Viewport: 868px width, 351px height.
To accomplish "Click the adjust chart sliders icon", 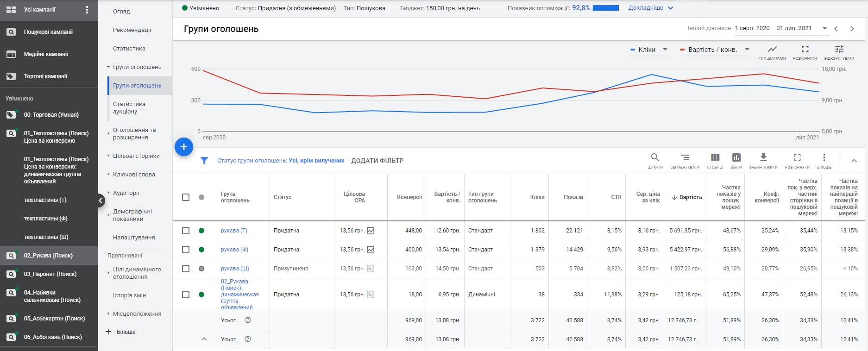I will 839,49.
